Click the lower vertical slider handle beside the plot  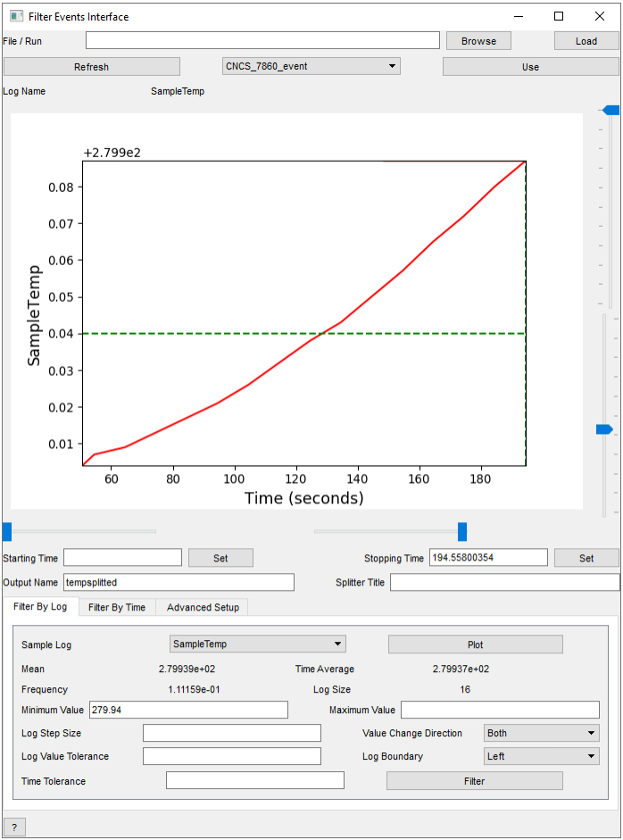pos(604,429)
